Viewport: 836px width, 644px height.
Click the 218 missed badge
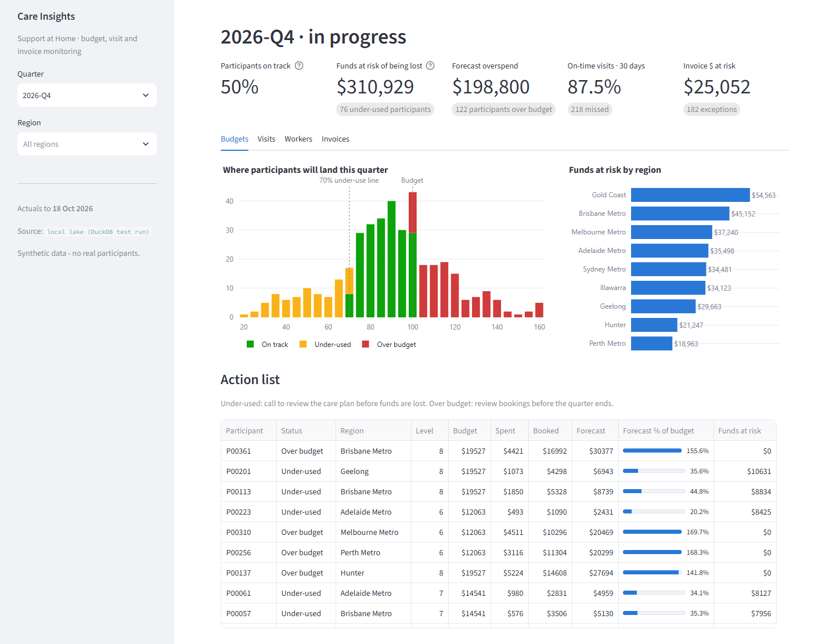tap(590, 109)
